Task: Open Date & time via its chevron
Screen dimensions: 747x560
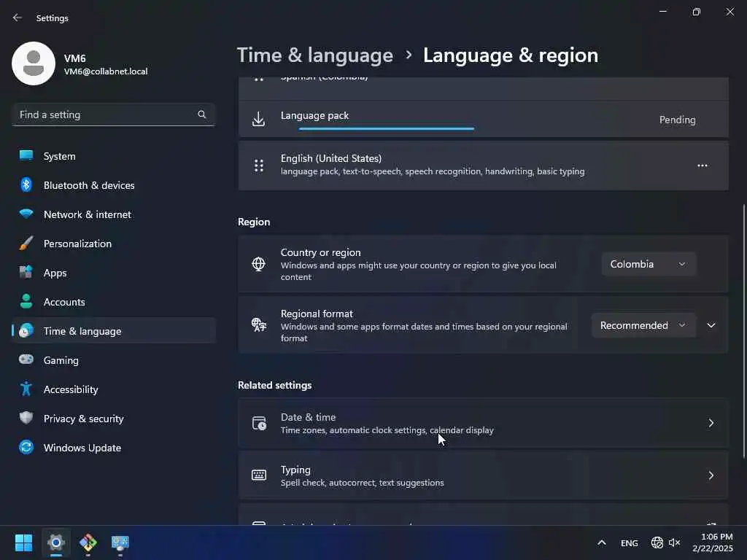Action: (711, 423)
